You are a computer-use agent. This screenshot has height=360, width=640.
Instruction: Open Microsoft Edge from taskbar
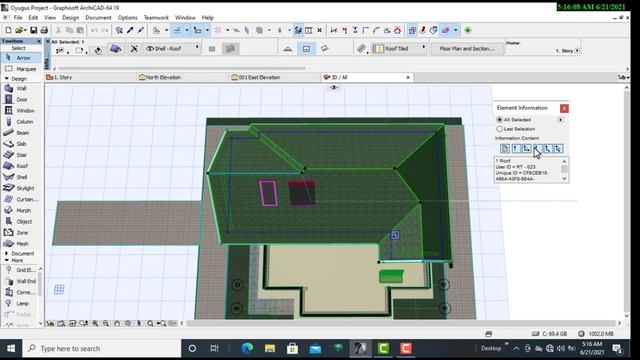(x=247, y=349)
